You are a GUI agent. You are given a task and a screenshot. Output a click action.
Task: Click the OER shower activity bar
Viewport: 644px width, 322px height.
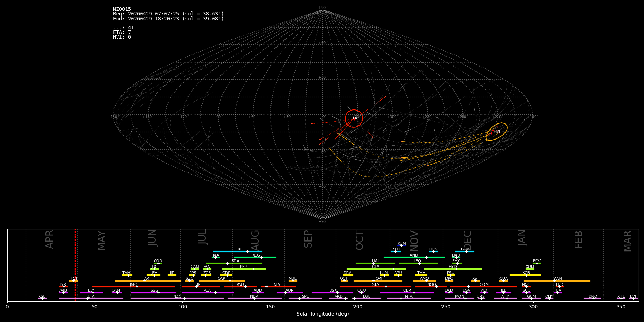point(407,293)
